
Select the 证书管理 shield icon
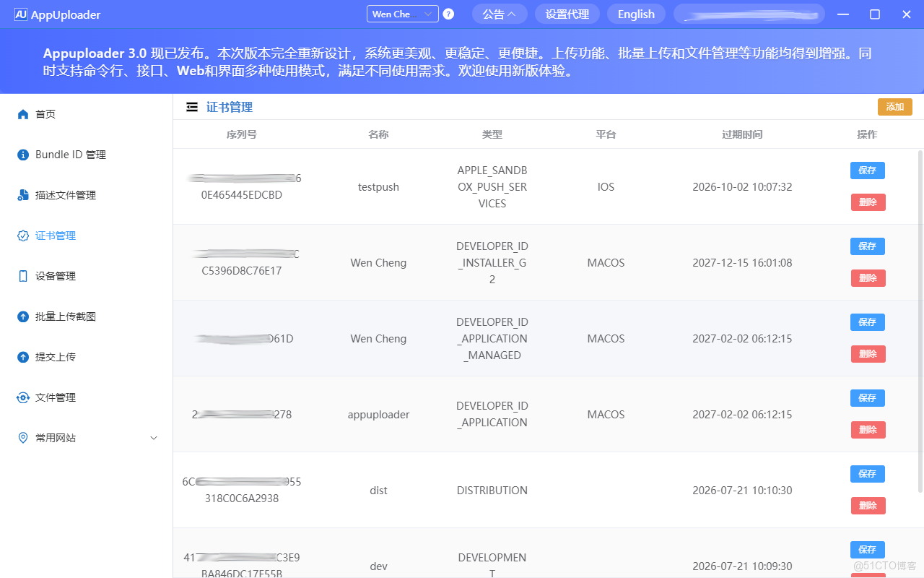pos(22,235)
